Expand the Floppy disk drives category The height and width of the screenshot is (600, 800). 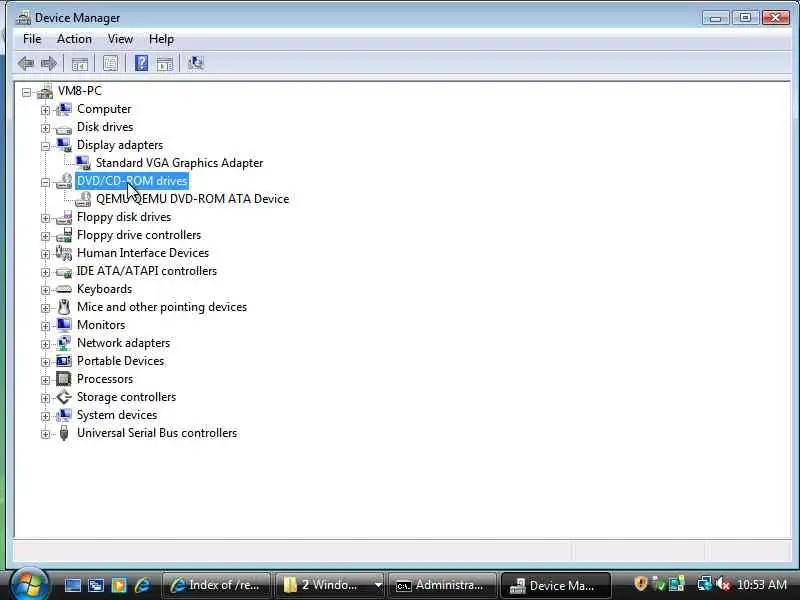(x=45, y=218)
